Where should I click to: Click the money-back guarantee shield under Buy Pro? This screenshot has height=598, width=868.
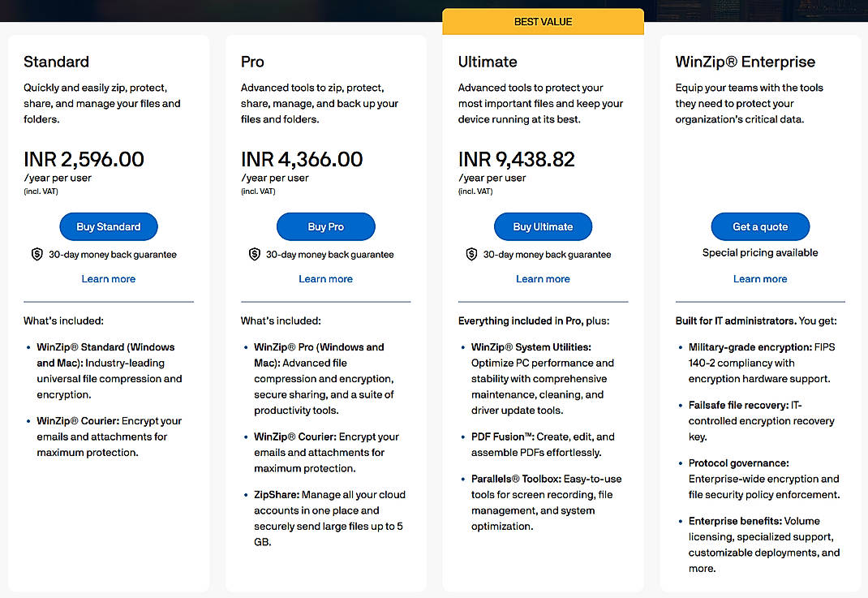(x=255, y=254)
